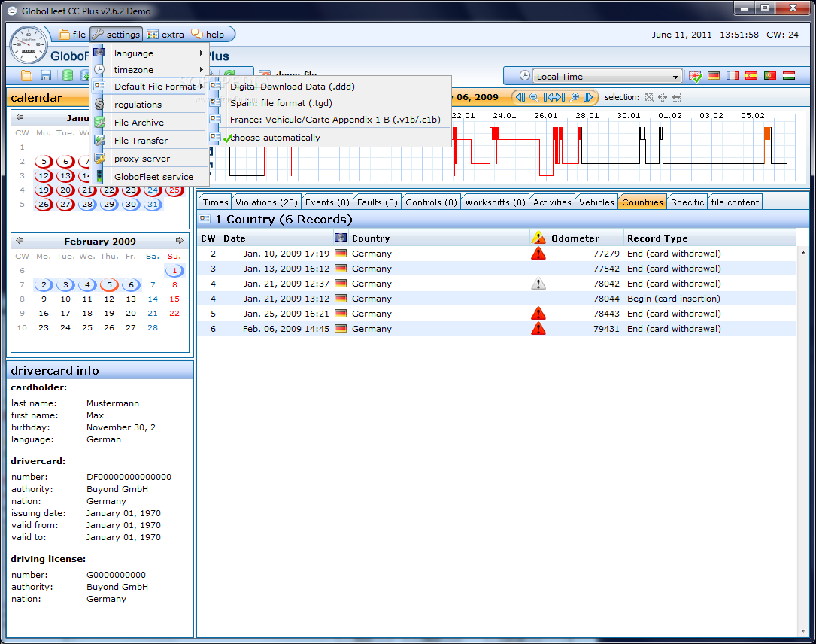Switch to the Times tab
Image resolution: width=816 pixels, height=644 pixels.
215,202
